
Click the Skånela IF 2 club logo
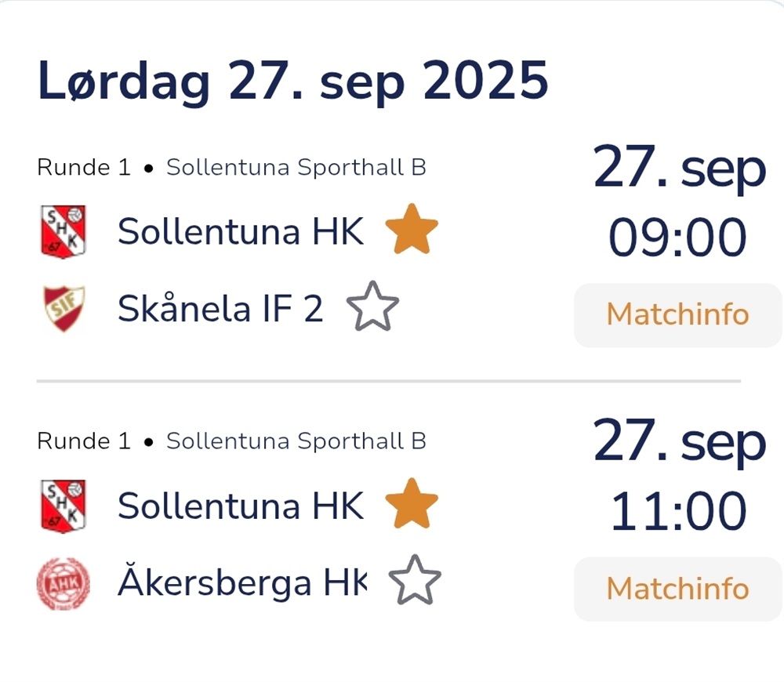tap(63, 309)
